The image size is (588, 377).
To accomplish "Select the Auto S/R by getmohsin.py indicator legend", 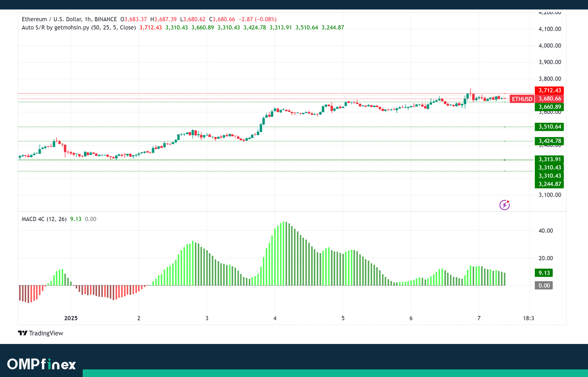I will (79, 27).
